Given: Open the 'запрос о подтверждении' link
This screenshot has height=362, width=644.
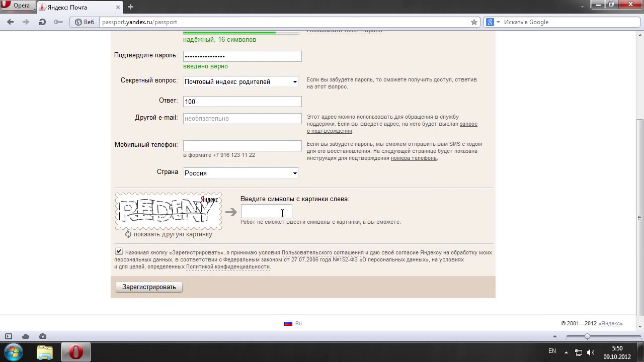Looking at the screenshot, I should point(392,127).
